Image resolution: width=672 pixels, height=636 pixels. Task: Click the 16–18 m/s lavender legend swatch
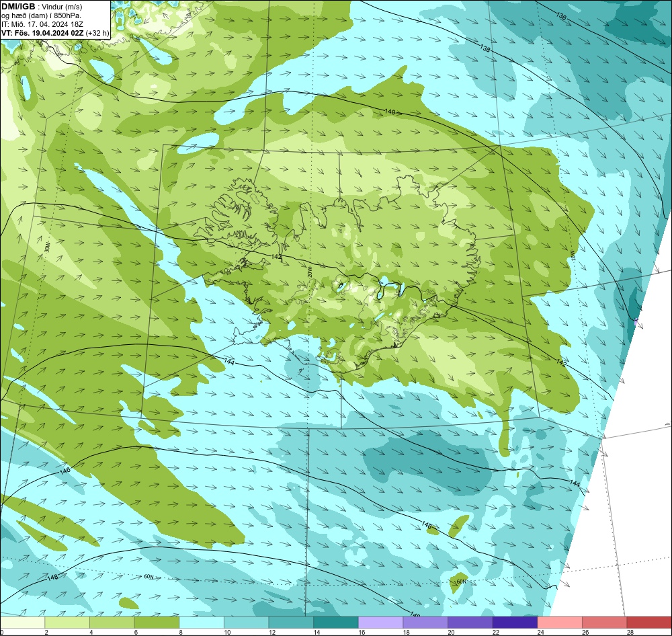coord(380,623)
